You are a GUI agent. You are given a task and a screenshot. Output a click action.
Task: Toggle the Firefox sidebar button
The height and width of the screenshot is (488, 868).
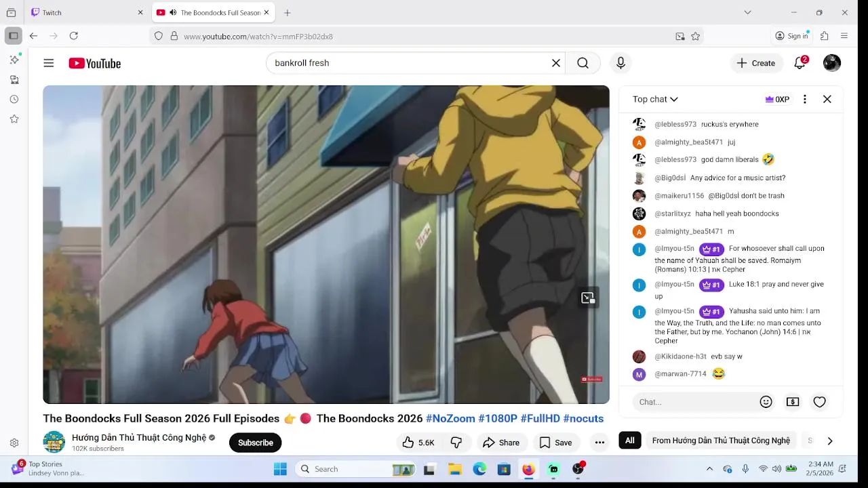pyautogui.click(x=13, y=36)
